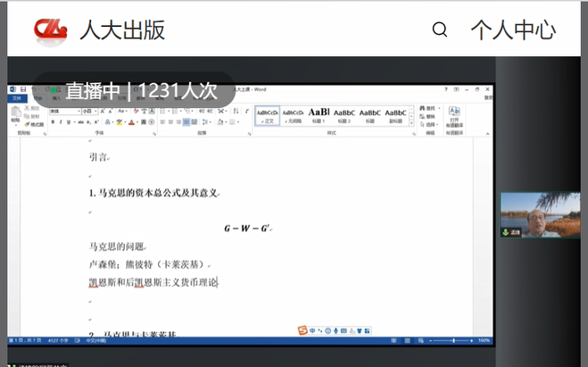Click the 查找 find button

coord(428,108)
